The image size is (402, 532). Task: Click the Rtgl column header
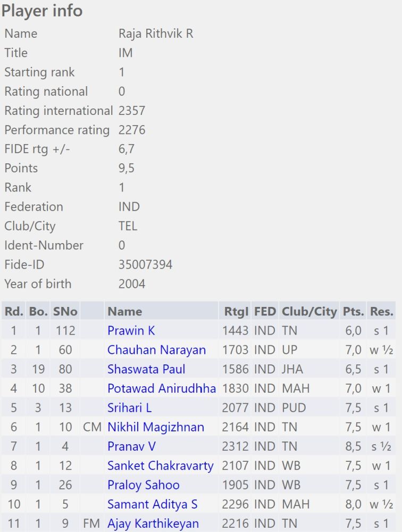click(236, 312)
